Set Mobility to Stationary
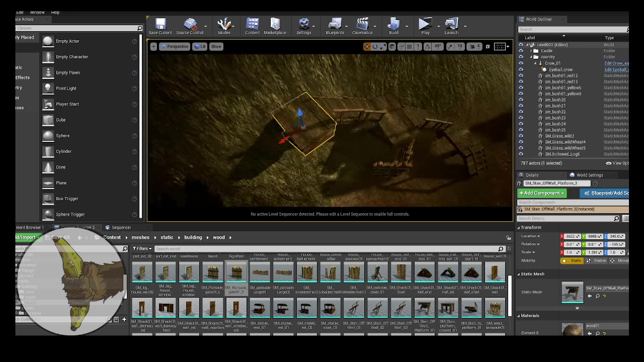Screen dimensions: 644x362 [x=597, y=260]
